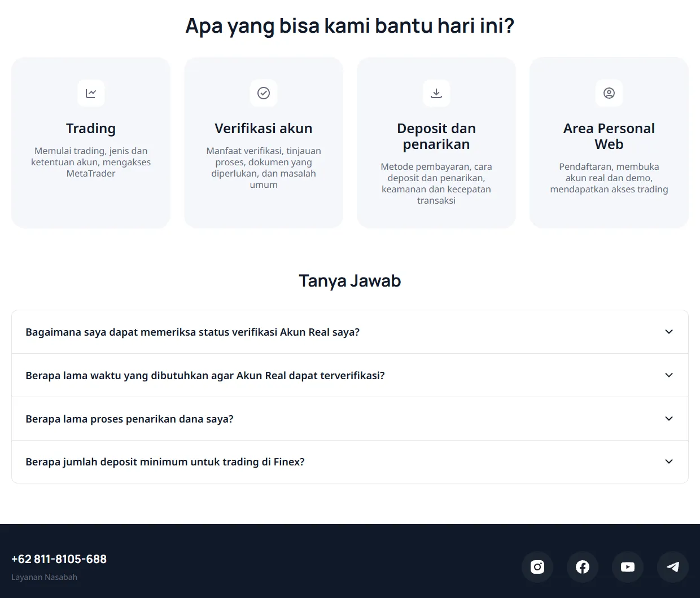700x598 pixels.
Task: Click the Verifikasi akun checkmark icon
Action: click(x=264, y=93)
